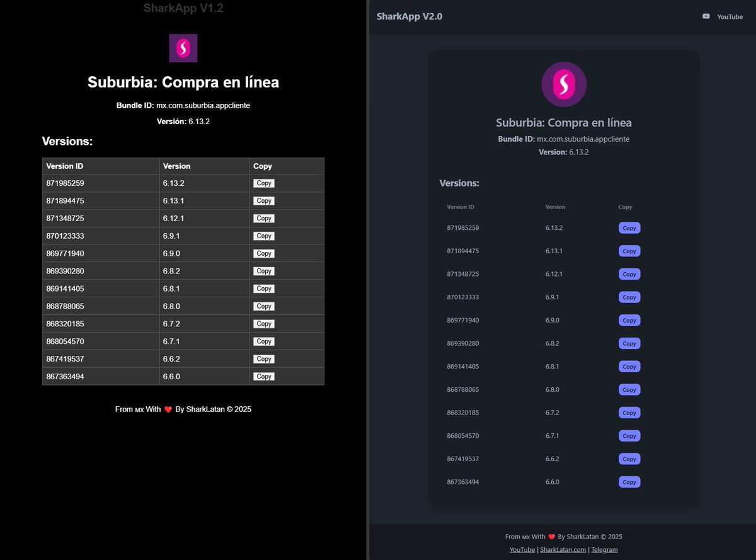This screenshot has height=560, width=756.
Task: Select 6.13.1 version cell in V1.2 table
Action: pos(204,201)
